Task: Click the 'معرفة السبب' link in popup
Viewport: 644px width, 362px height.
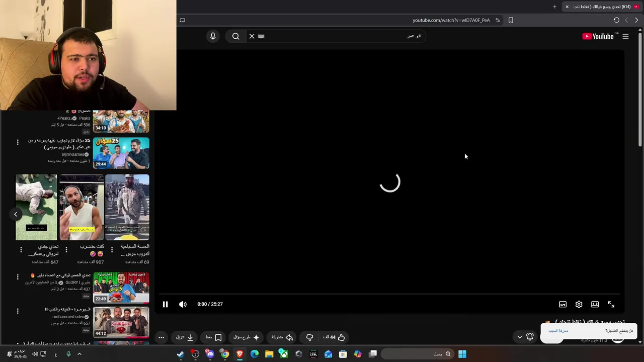Action: point(558,331)
